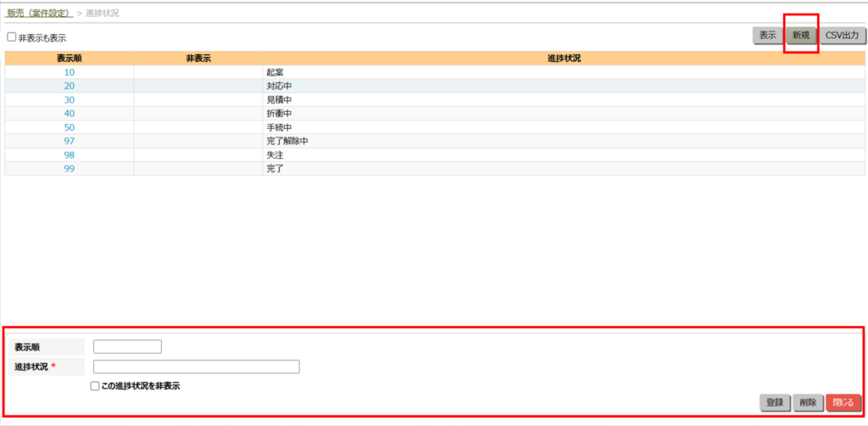This screenshot has height=426, width=868.
Task: Click the 表示 button
Action: click(767, 36)
